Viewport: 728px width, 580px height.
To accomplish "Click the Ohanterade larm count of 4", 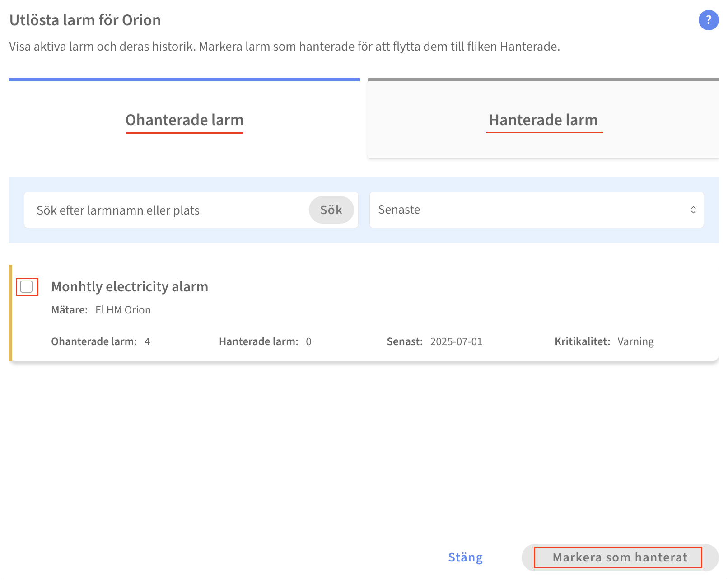I will pyautogui.click(x=147, y=341).
